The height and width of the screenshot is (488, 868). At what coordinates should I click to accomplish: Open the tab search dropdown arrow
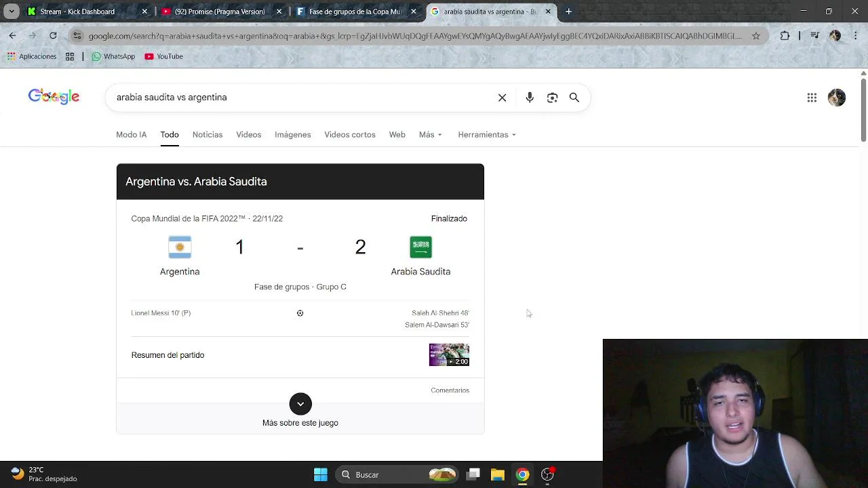coord(12,12)
